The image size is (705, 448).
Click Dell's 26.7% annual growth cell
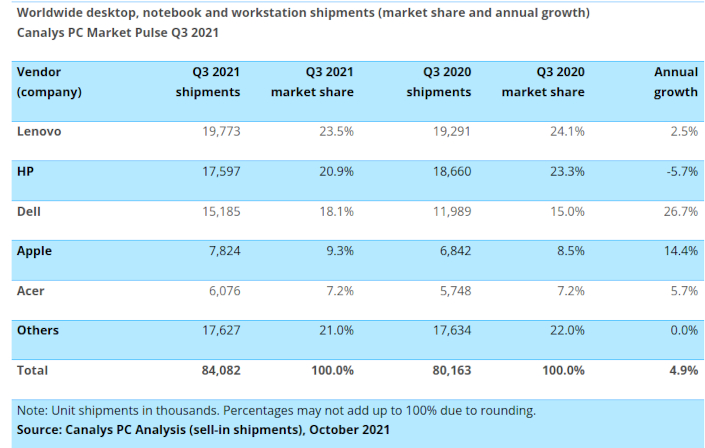point(678,211)
